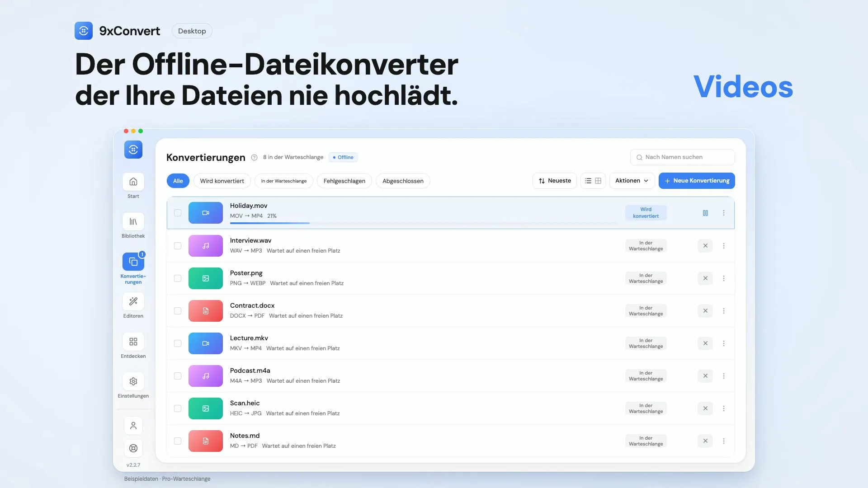Remove Contract.docx from queue
The width and height of the screenshot is (868, 488).
(x=705, y=311)
